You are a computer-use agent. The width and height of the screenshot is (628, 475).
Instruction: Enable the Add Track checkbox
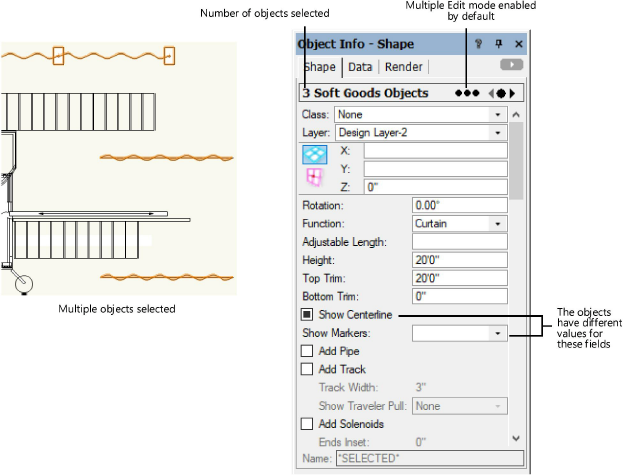308,370
